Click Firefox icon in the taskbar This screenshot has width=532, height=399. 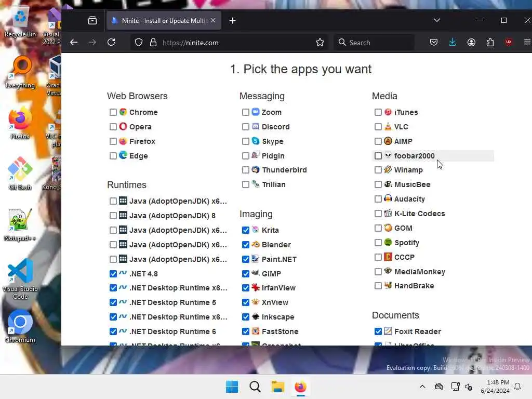pos(300,387)
